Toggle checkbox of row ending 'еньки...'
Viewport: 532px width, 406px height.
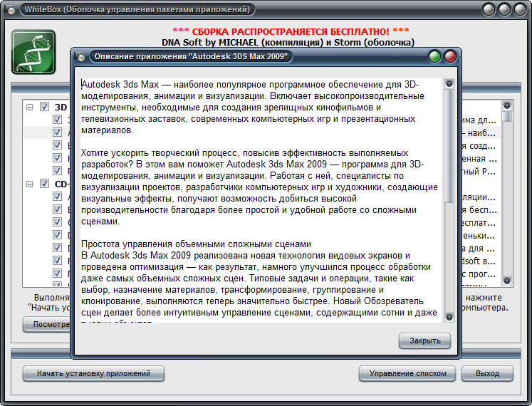pos(58,235)
